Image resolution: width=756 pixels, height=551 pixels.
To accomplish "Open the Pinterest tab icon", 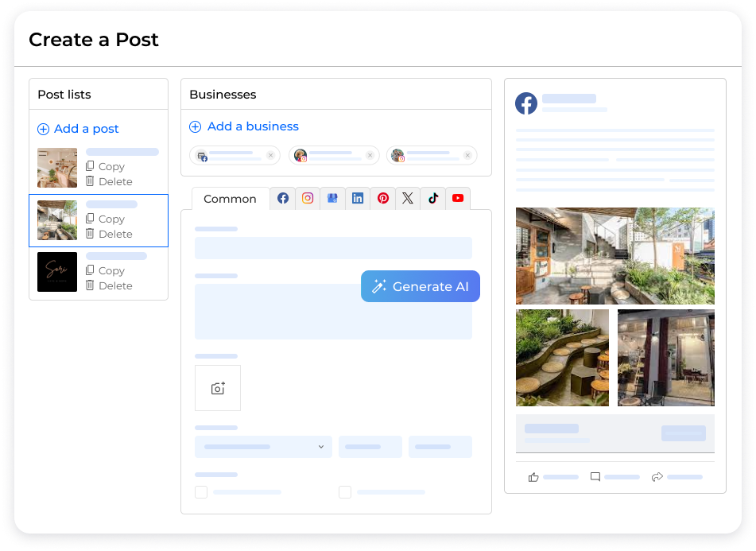I will point(383,198).
